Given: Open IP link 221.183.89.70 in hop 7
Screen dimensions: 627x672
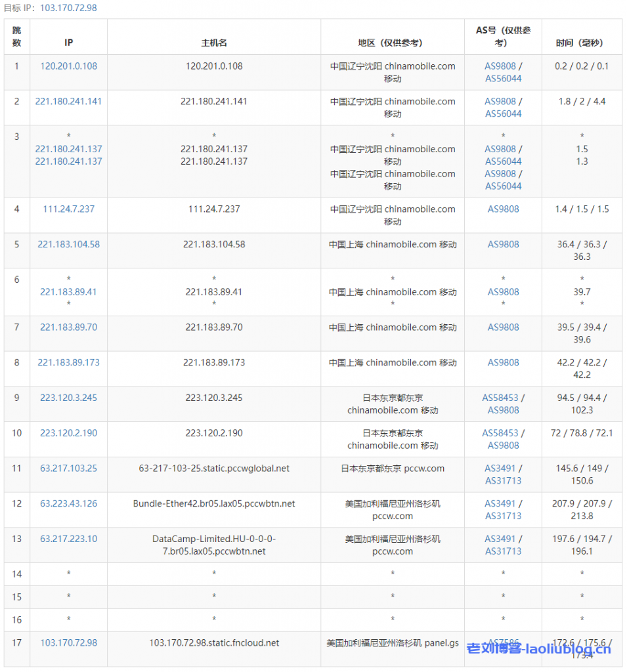Looking at the screenshot, I should coord(68,327).
